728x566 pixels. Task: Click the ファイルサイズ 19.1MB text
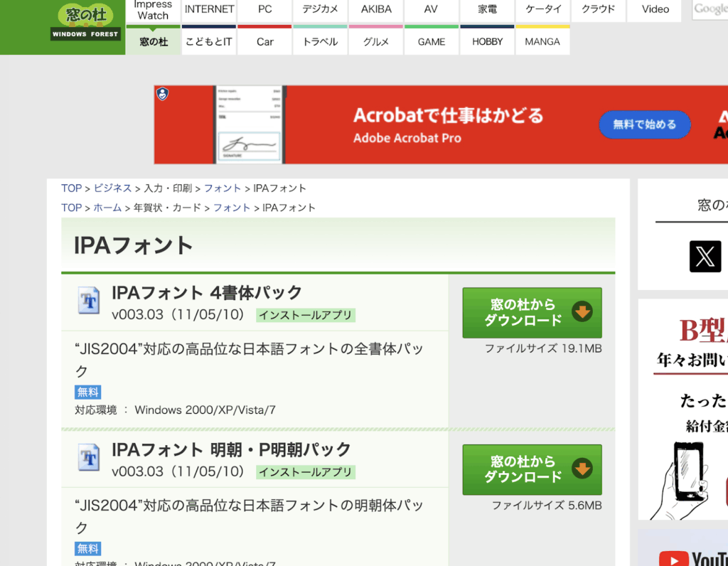tap(543, 348)
